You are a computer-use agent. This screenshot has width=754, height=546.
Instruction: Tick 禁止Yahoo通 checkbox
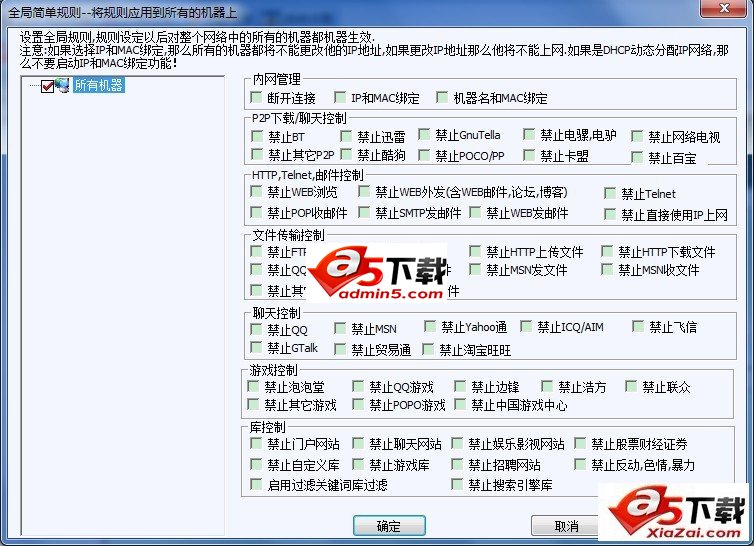(430, 327)
